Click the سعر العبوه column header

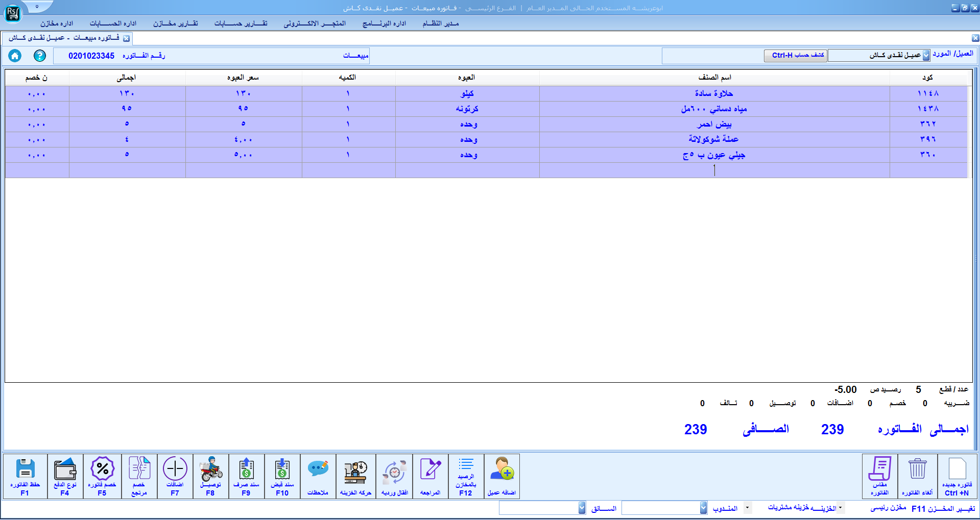(243, 78)
